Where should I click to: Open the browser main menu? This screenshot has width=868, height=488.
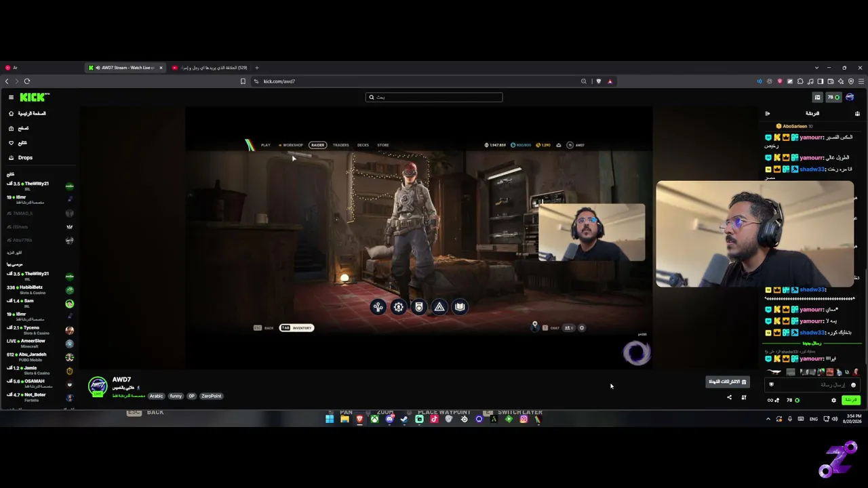coord(861,81)
